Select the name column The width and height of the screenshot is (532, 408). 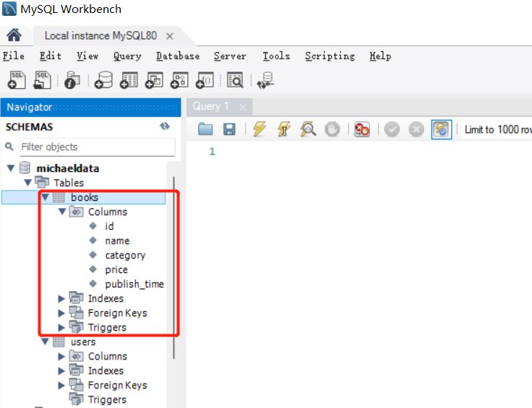pyautogui.click(x=117, y=240)
